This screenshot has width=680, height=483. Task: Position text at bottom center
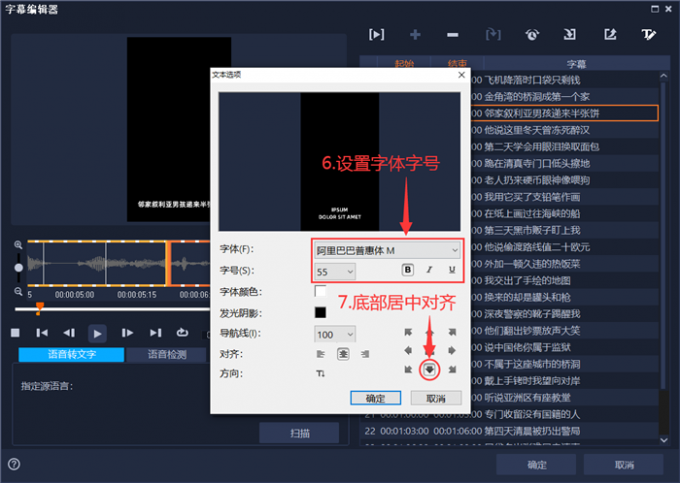(x=429, y=369)
